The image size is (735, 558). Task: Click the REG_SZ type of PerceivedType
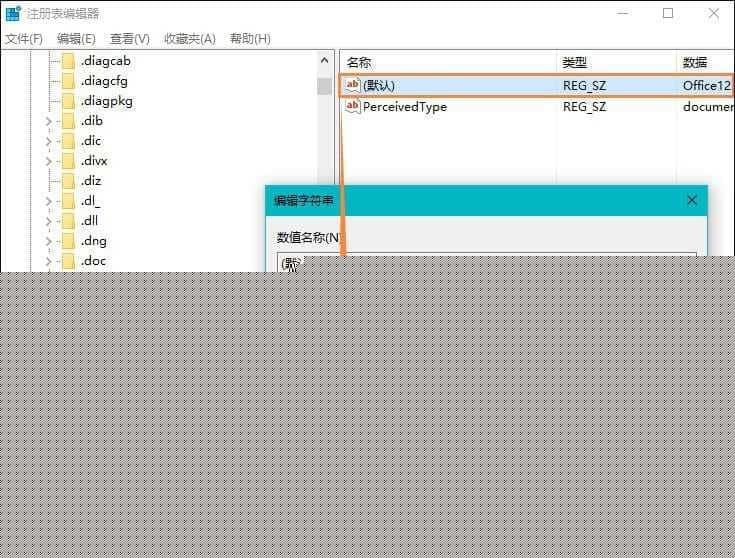(584, 107)
